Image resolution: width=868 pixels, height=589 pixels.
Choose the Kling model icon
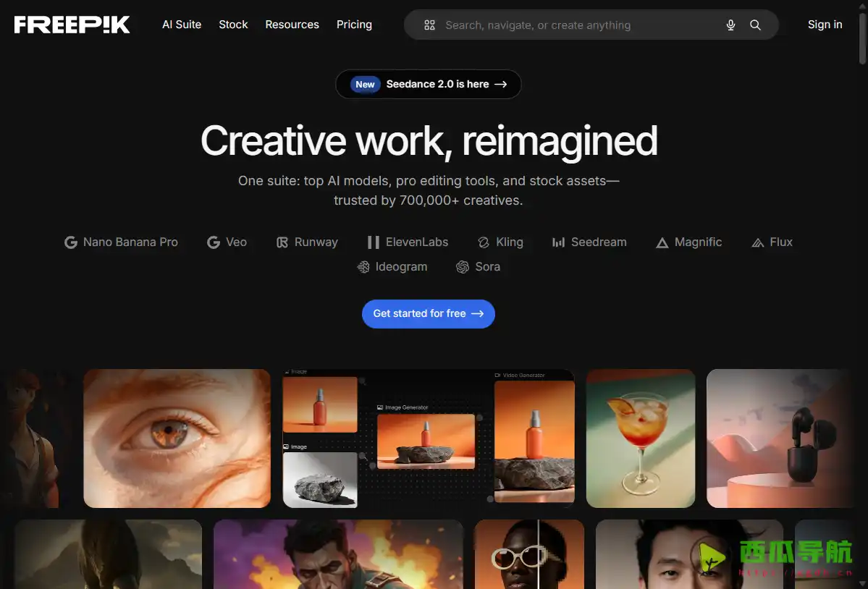pyautogui.click(x=484, y=242)
